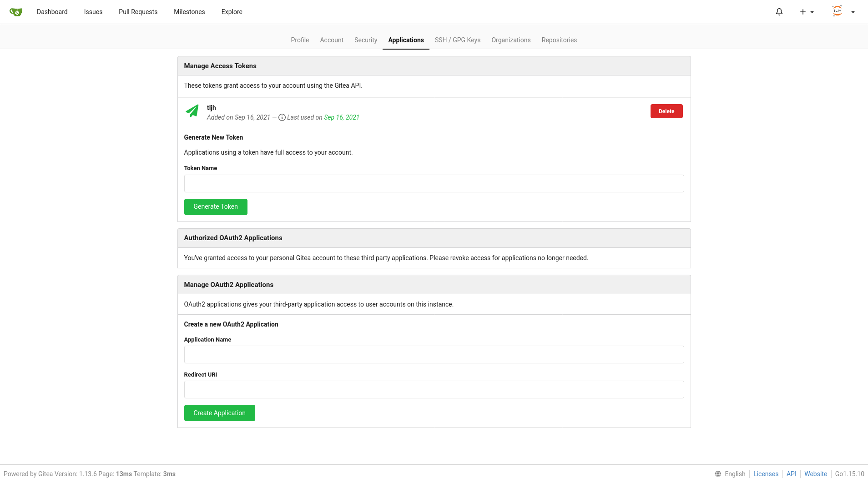The image size is (868, 483).
Task: Open the API link in footer
Action: point(791,474)
